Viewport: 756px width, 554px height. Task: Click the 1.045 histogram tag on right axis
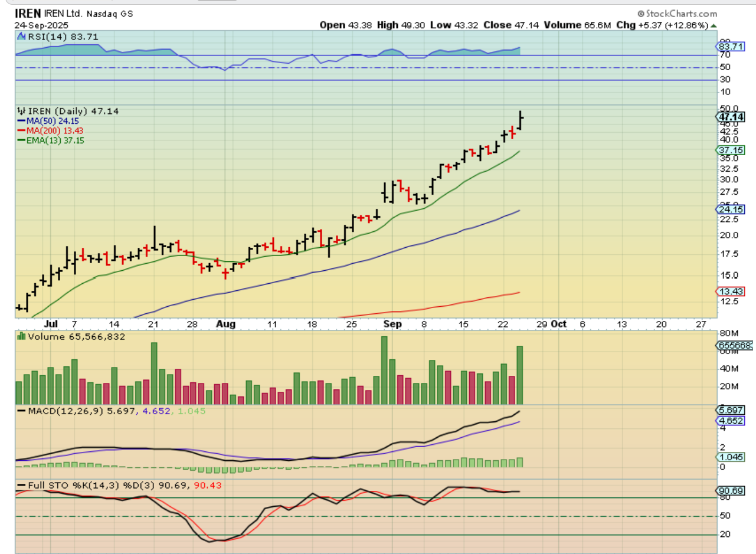point(729,457)
